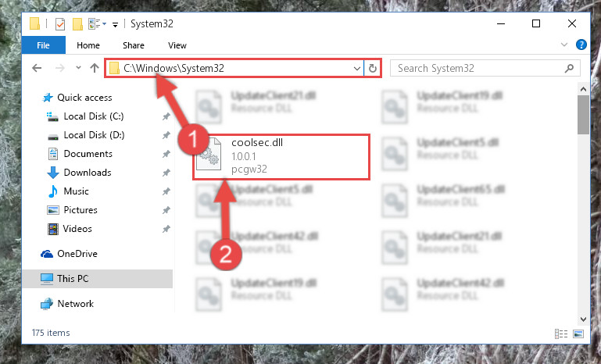Open the File menu
The height and width of the screenshot is (364, 601).
[43, 45]
